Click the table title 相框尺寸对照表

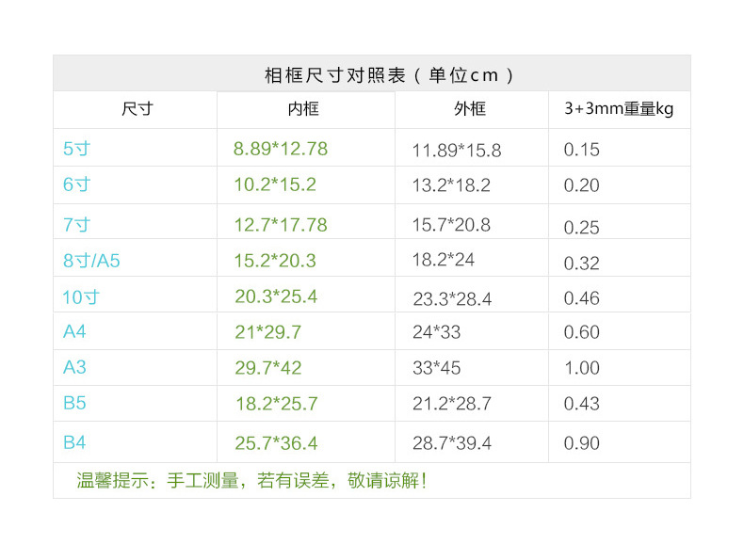pyautogui.click(x=389, y=75)
